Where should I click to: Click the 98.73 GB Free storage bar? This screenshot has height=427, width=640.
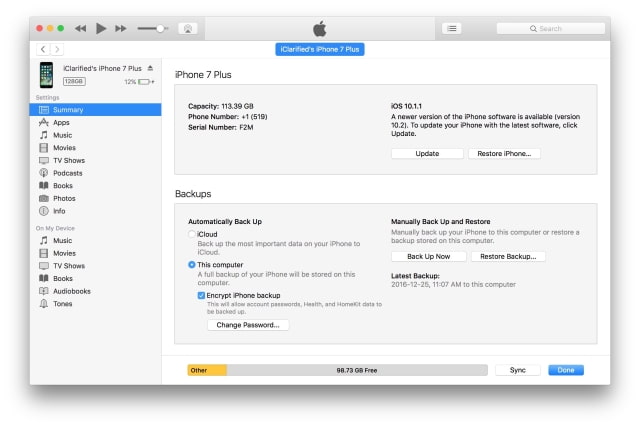pyautogui.click(x=357, y=370)
